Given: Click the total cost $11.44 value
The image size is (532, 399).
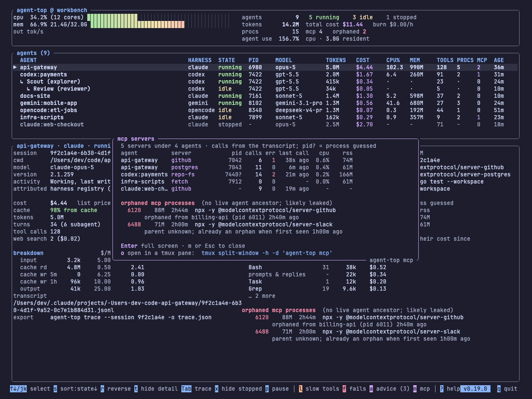Looking at the screenshot, I should coord(352,25).
